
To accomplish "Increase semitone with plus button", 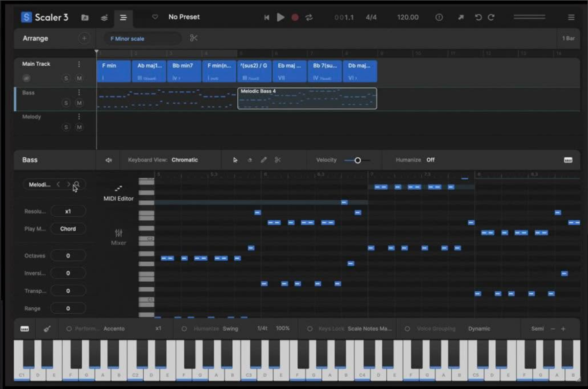I will [x=563, y=329].
